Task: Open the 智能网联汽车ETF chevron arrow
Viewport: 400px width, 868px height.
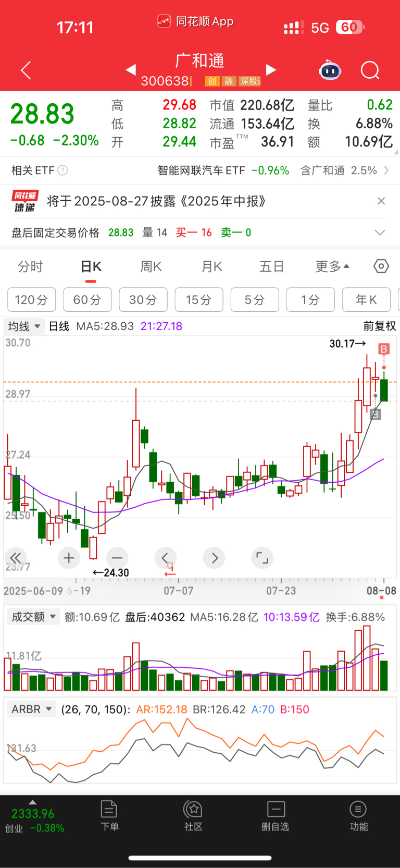Action: tap(386, 170)
